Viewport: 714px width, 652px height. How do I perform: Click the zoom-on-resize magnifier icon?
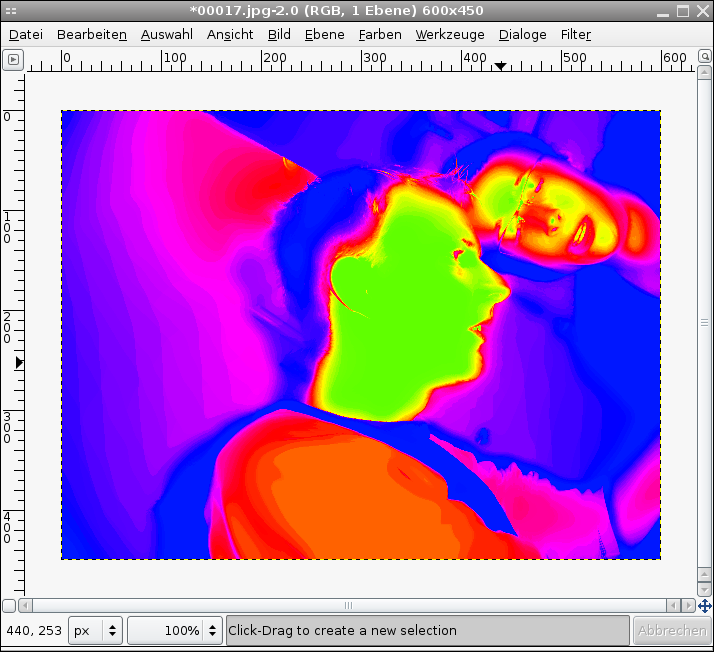[x=704, y=56]
